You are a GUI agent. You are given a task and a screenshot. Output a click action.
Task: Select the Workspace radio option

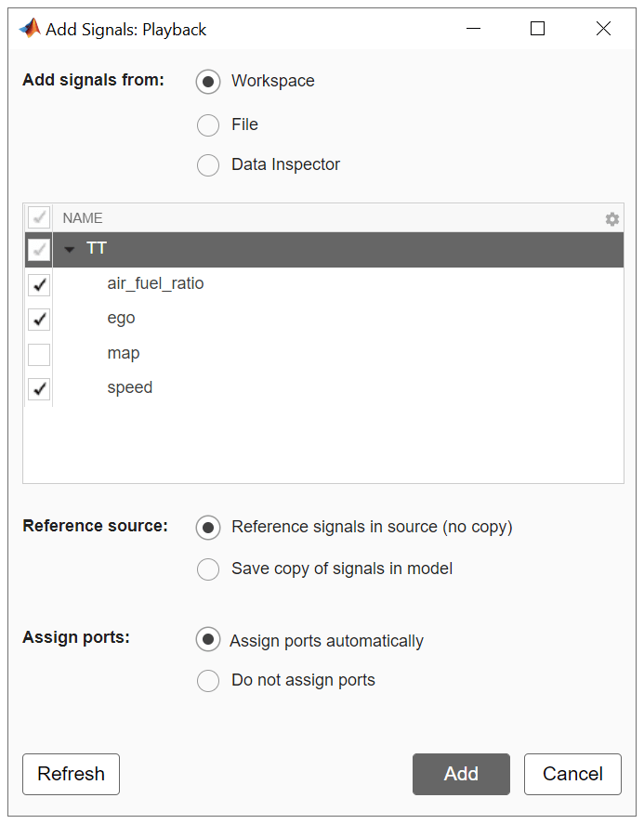tap(208, 82)
